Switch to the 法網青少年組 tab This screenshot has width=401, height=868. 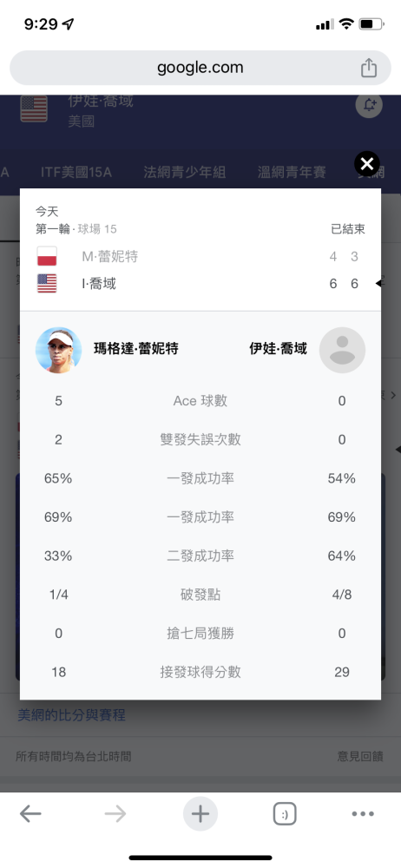(184, 172)
